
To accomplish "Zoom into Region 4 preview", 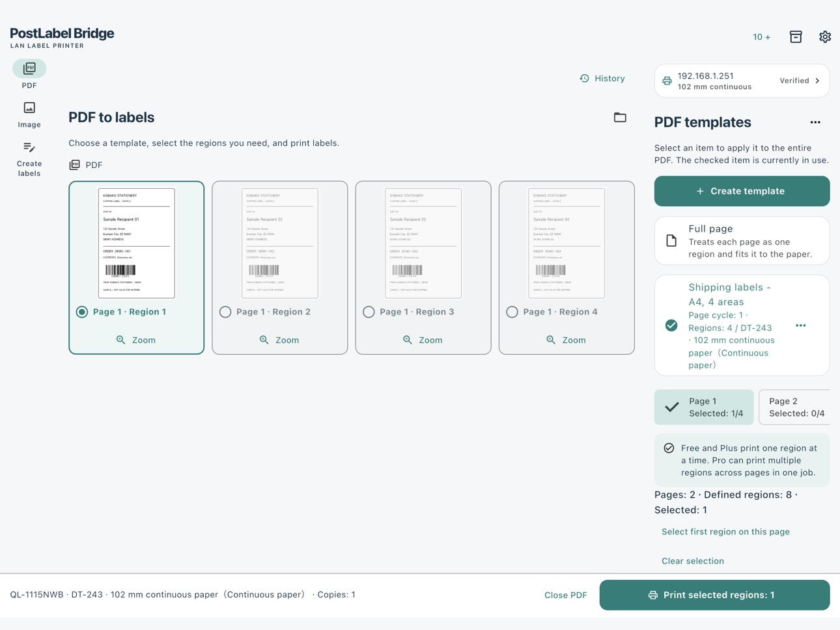I will 566,340.
